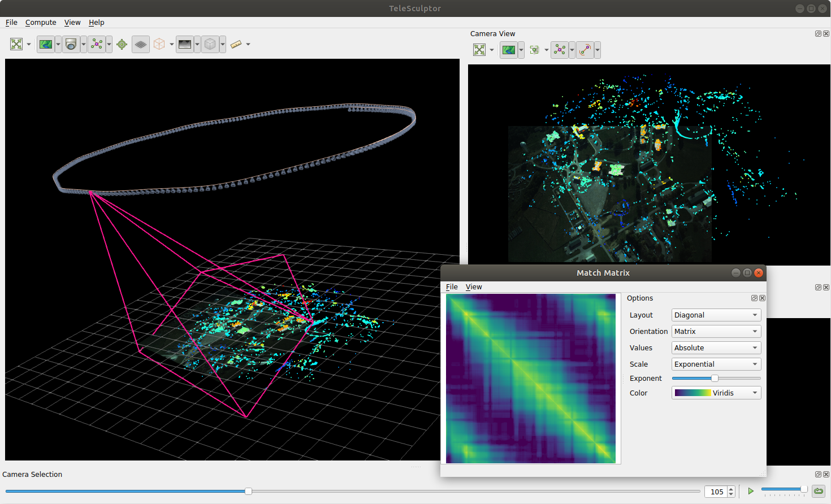Toggle camera display in World View toolbar

point(71,44)
